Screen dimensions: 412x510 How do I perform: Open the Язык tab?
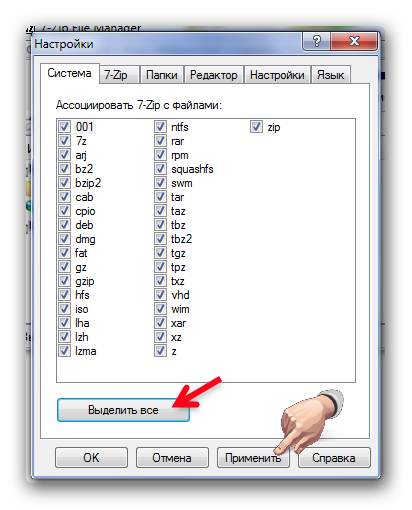[x=330, y=75]
